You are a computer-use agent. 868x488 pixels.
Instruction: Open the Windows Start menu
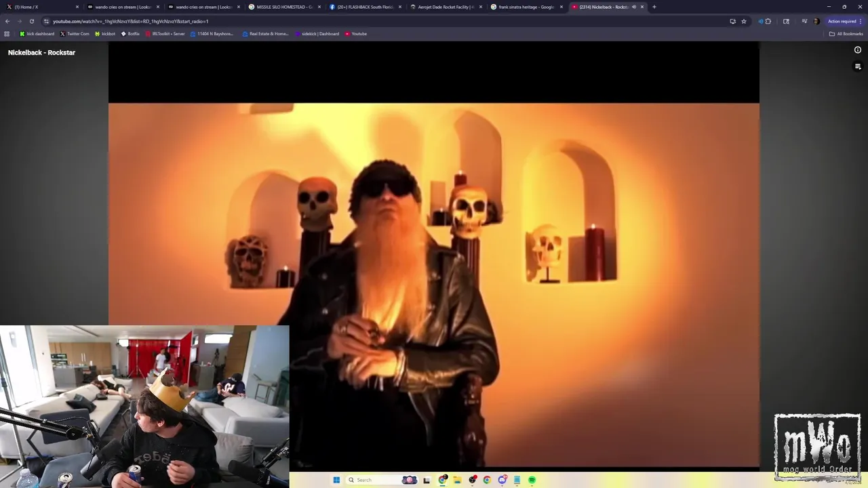(336, 480)
